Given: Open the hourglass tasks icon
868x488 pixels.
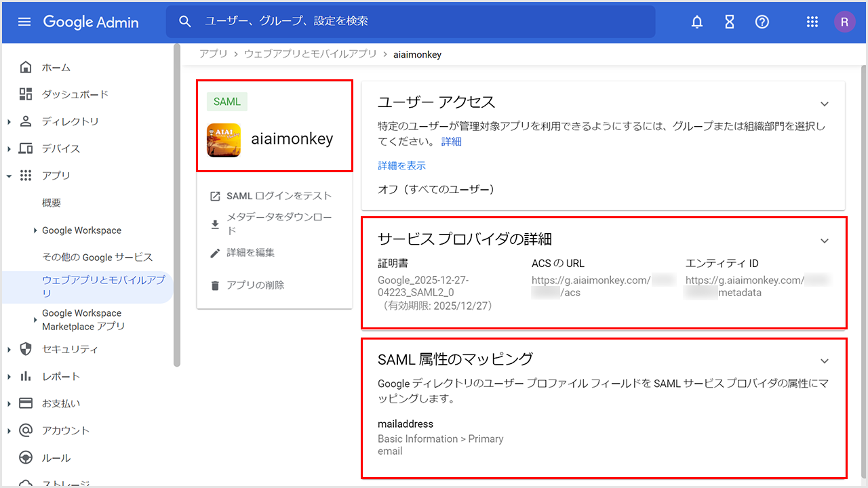Looking at the screenshot, I should pos(729,22).
